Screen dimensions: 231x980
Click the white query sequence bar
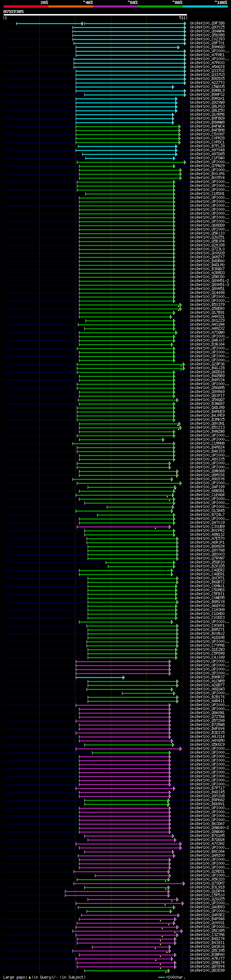pos(95,15)
